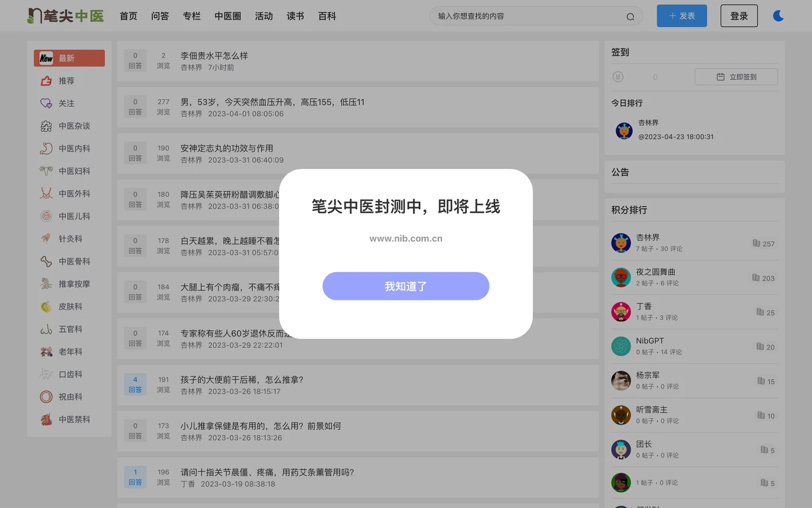Click the search magnifier icon
812x508 pixels.
[x=630, y=16]
